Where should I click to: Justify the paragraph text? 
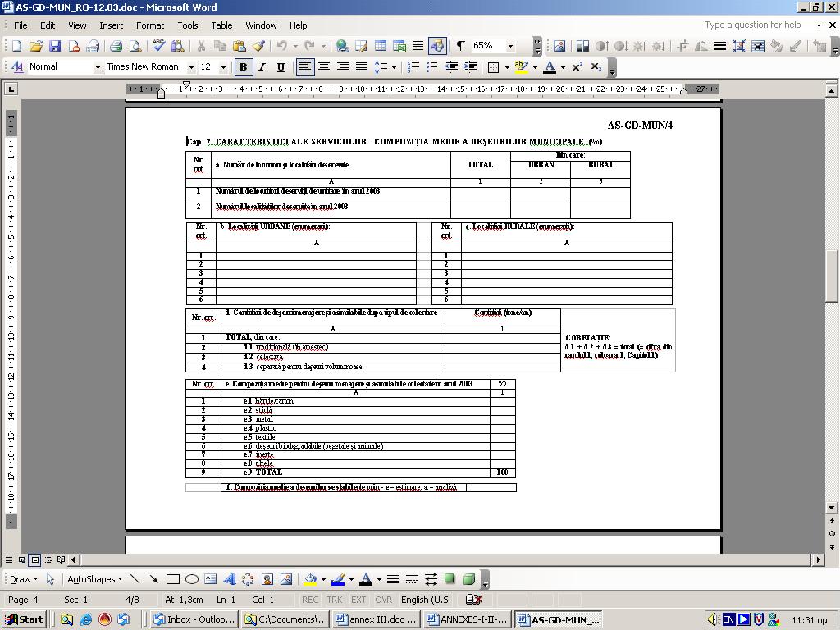362,67
